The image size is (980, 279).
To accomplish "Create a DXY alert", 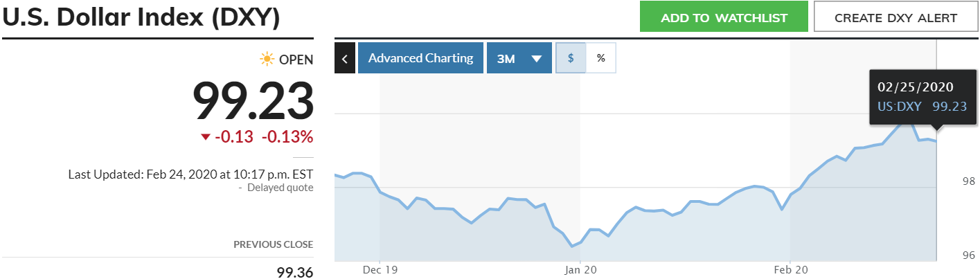I will pos(896,17).
